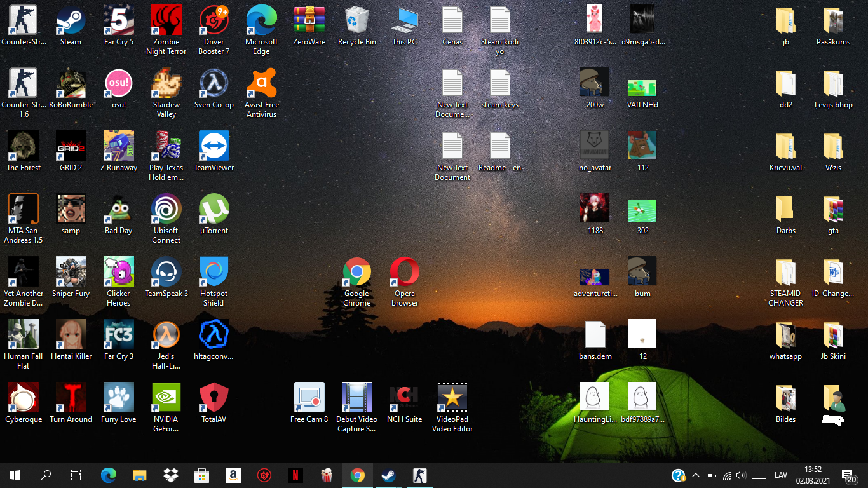Launch VideoPad Video Editor shortcut

click(x=452, y=408)
